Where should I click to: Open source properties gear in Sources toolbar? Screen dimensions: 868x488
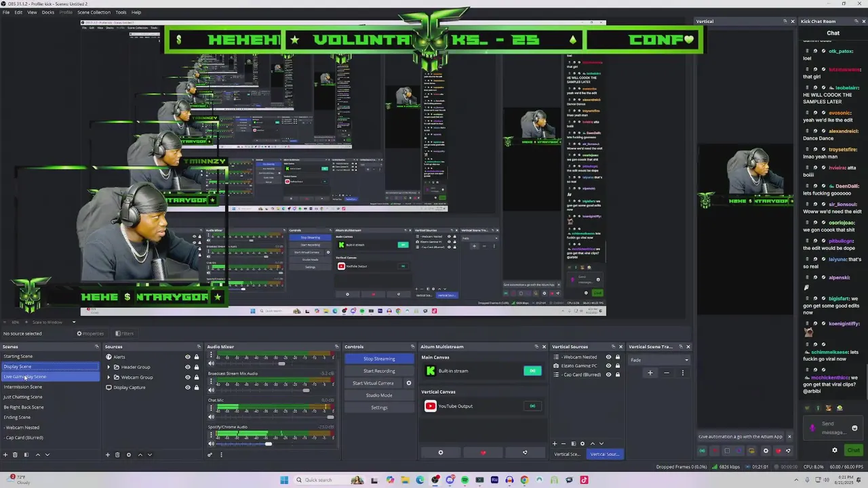(x=129, y=455)
